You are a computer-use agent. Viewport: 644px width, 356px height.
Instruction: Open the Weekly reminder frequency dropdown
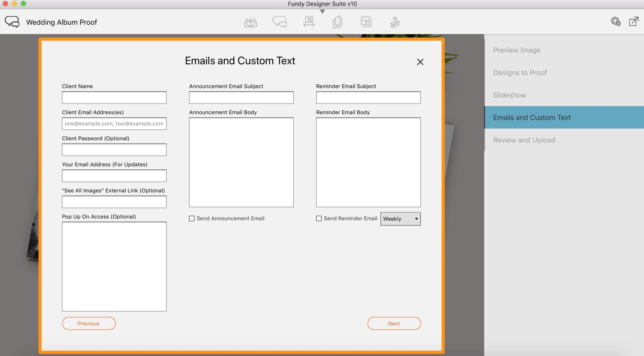(400, 219)
